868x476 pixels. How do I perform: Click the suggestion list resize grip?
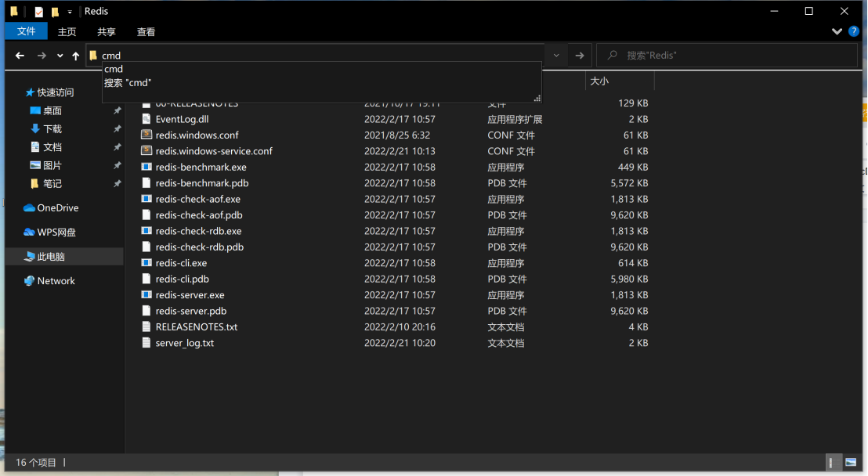pyautogui.click(x=537, y=99)
